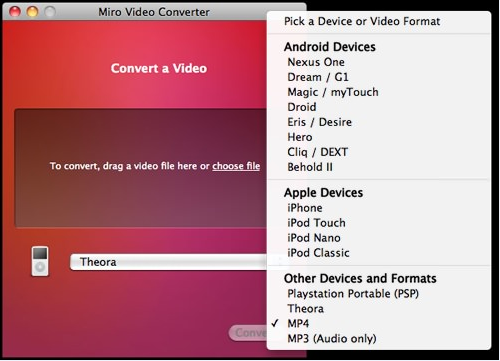Image resolution: width=500 pixels, height=361 pixels.
Task: Select iPhone under Apple Devices
Action: [x=379, y=208]
